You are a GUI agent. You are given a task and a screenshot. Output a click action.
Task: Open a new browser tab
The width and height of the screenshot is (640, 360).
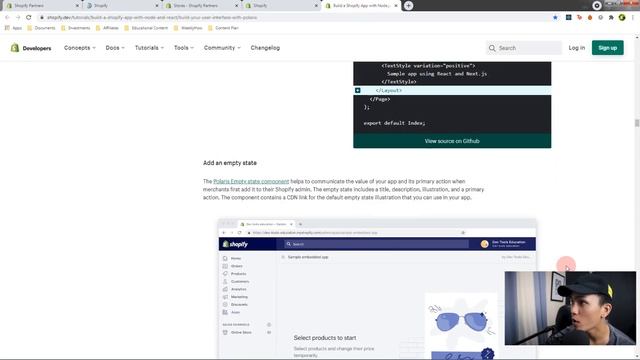408,6
